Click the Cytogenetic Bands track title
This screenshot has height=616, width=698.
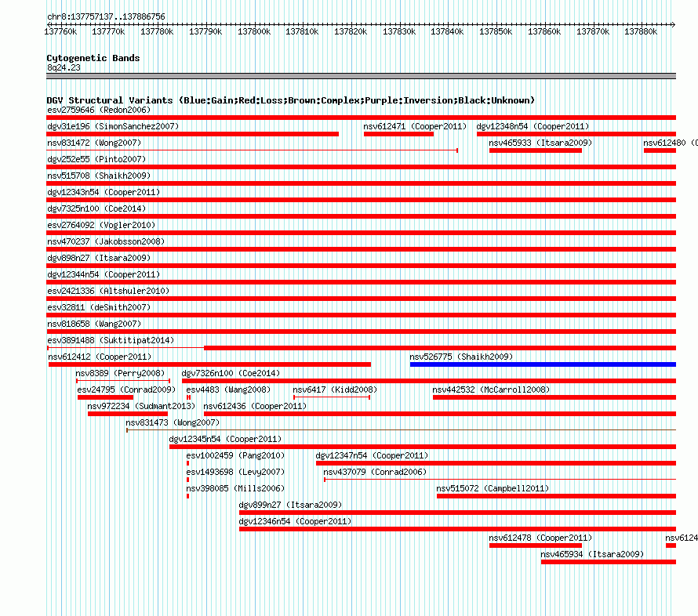click(x=93, y=58)
